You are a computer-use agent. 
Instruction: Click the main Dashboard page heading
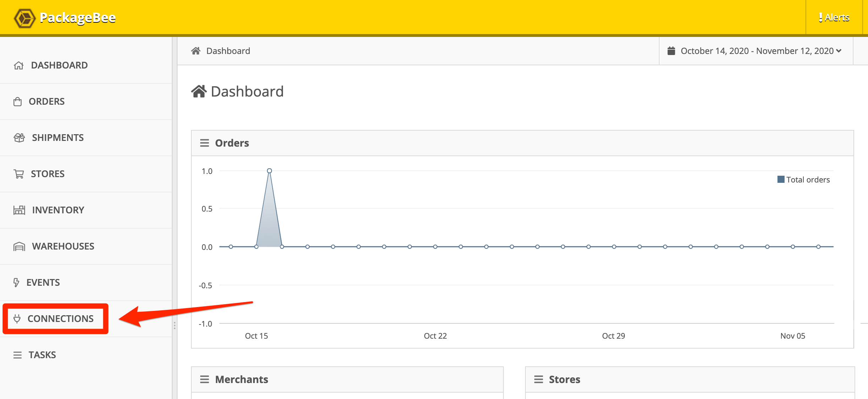click(x=247, y=92)
